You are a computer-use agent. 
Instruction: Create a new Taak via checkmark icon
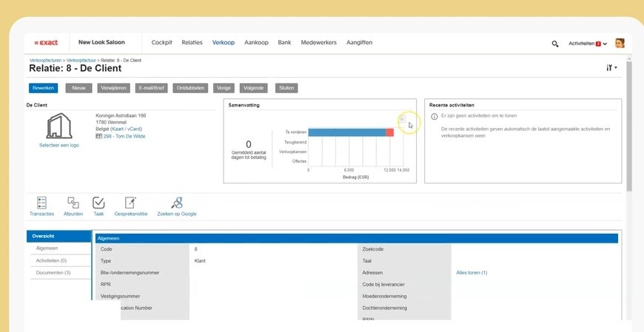98,203
